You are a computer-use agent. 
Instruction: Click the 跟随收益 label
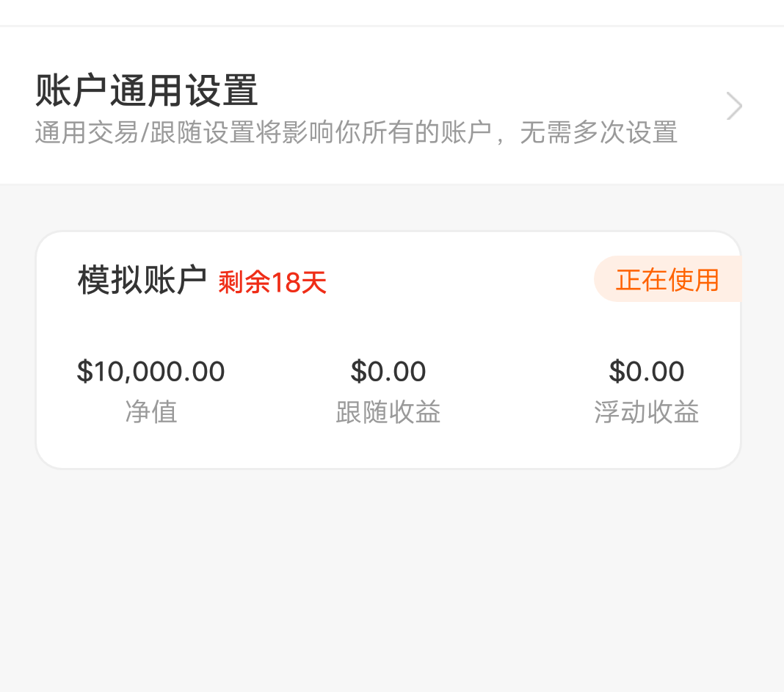click(x=388, y=412)
